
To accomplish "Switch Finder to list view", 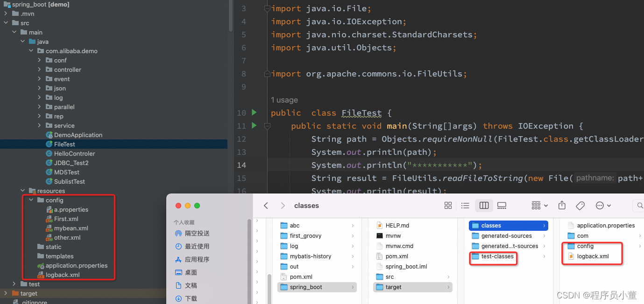I will coord(465,206).
